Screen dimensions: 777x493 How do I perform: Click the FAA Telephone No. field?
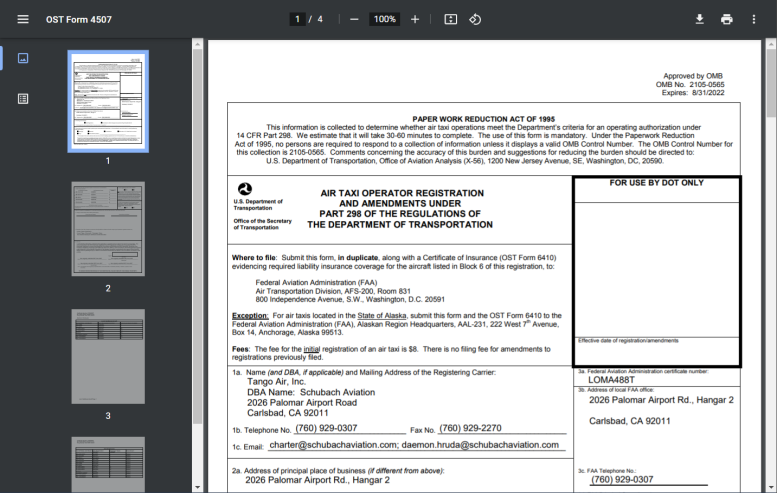(x=648, y=480)
